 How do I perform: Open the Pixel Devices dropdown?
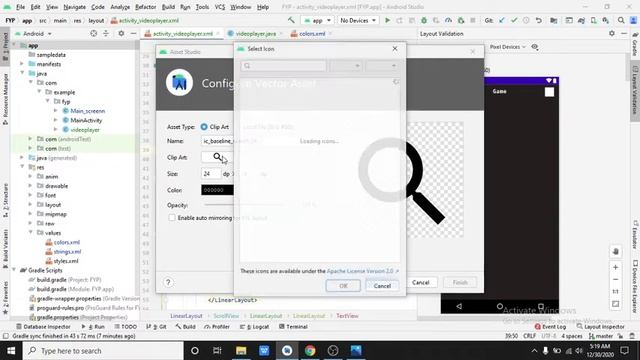click(508, 47)
